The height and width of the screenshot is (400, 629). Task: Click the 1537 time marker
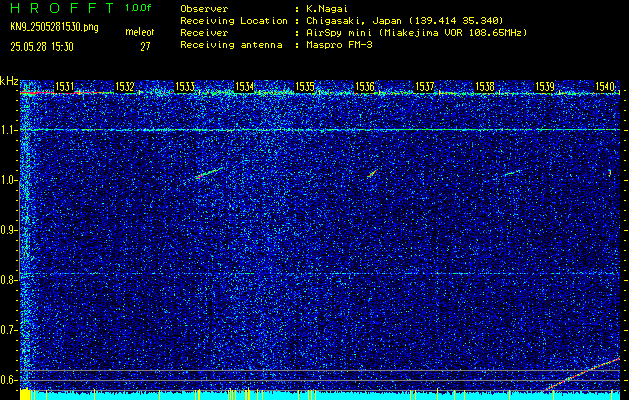[x=425, y=86]
